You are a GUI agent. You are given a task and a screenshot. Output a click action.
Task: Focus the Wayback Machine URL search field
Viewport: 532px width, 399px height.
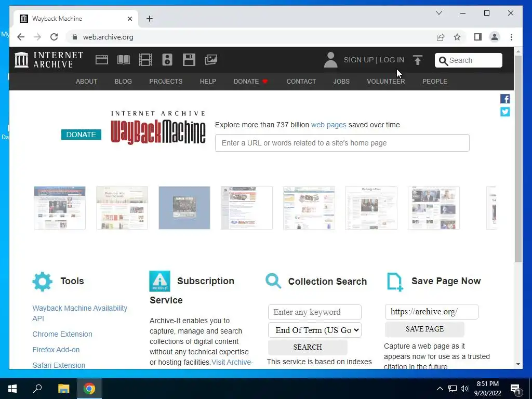(x=342, y=143)
